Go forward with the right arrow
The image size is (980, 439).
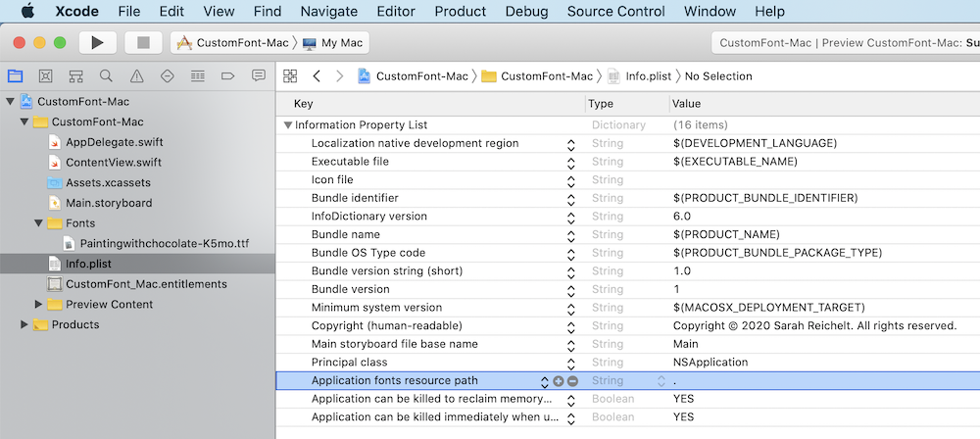pos(339,76)
